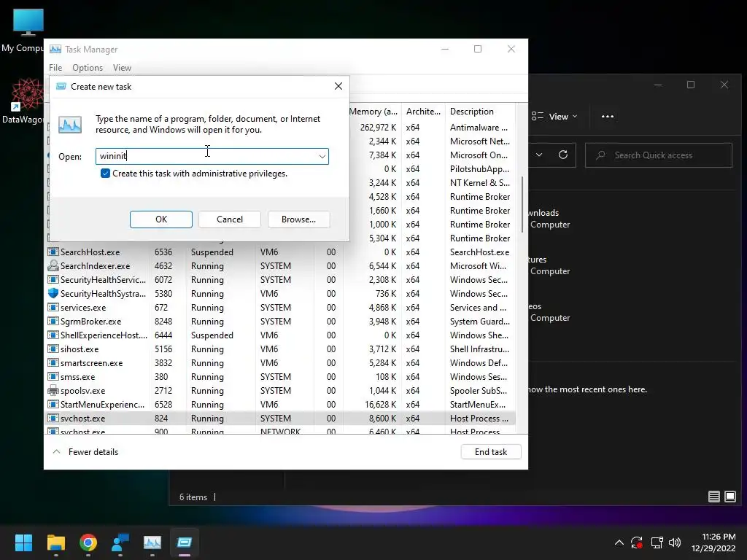The height and width of the screenshot is (560, 747).
Task: Refresh the File Explorer window
Action: [563, 155]
